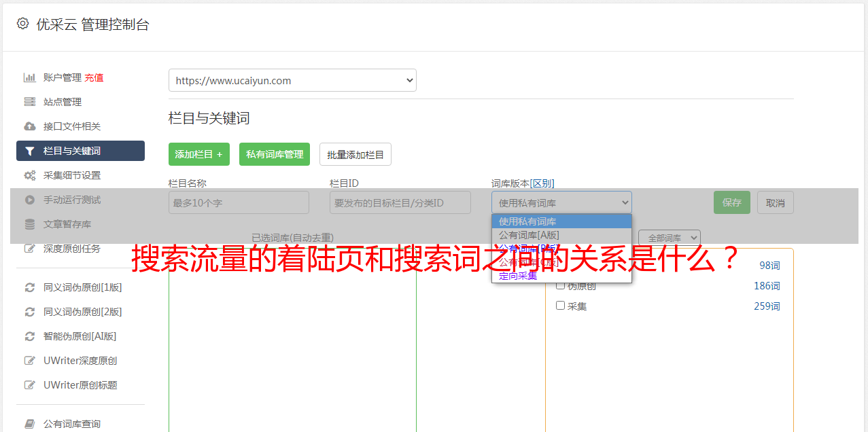Focus the 栏目ID input field

400,202
